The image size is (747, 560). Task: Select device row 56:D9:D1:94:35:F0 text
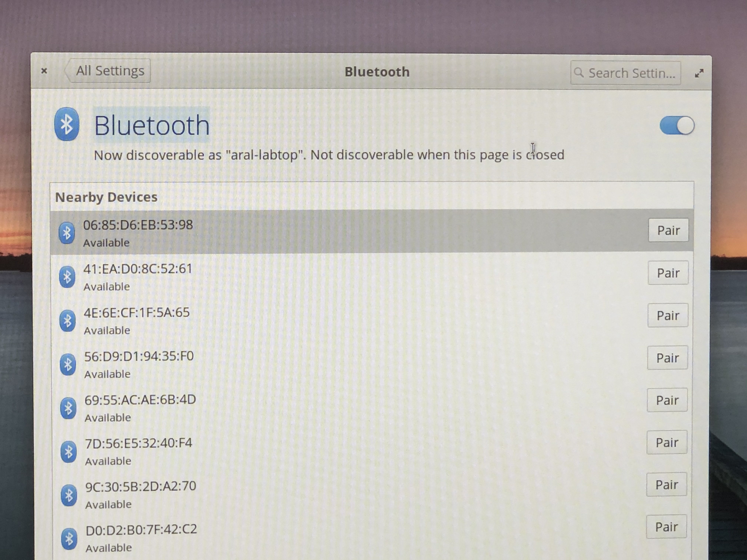point(139,356)
